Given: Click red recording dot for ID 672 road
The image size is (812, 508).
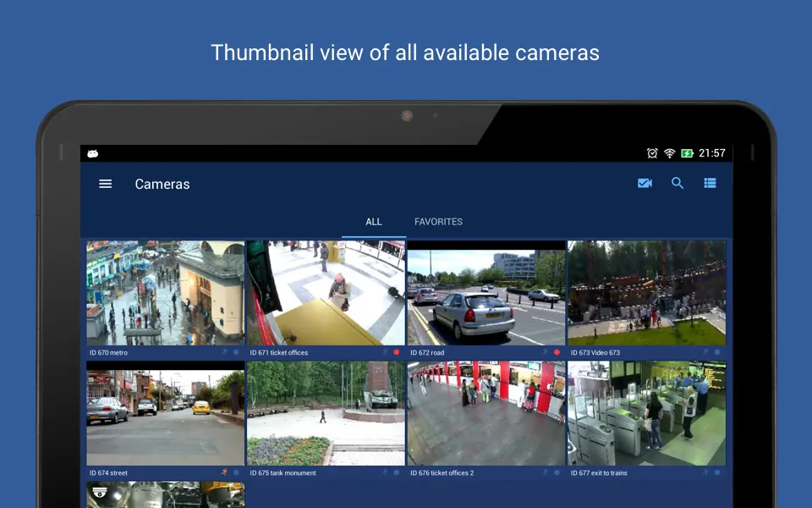Looking at the screenshot, I should point(557,352).
